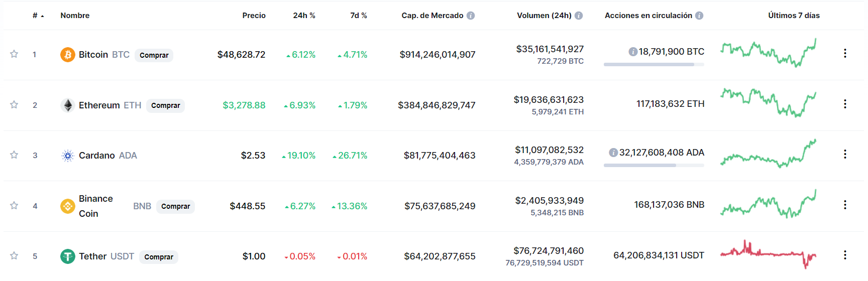Viewport: 868px width, 281px height.
Task: Sort table by Precio column
Action: point(254,16)
